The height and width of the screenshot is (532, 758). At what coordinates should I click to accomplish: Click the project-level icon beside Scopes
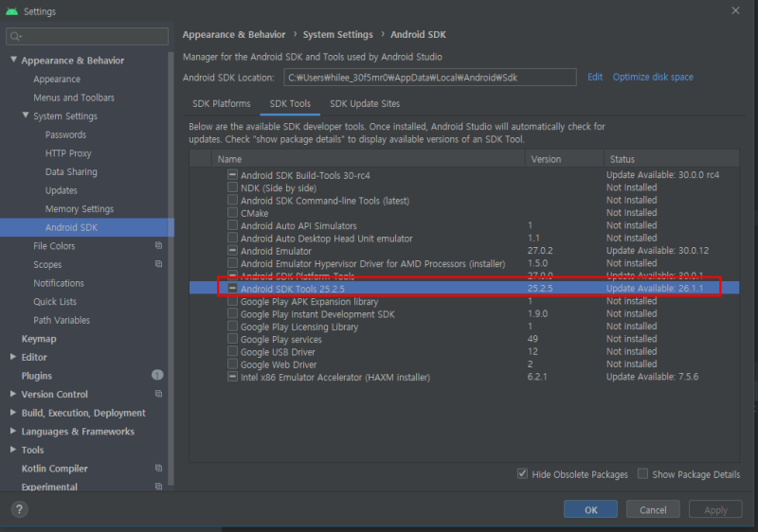pyautogui.click(x=158, y=264)
